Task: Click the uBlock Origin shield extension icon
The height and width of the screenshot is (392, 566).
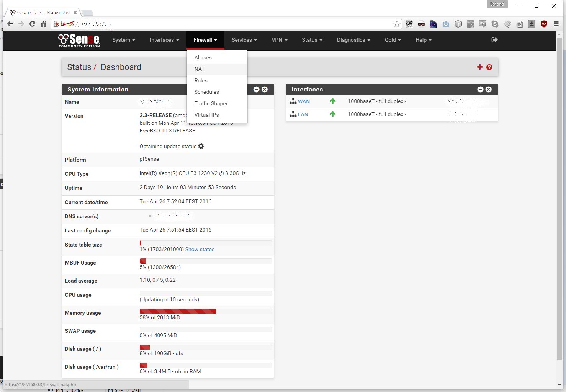Action: [x=544, y=24]
